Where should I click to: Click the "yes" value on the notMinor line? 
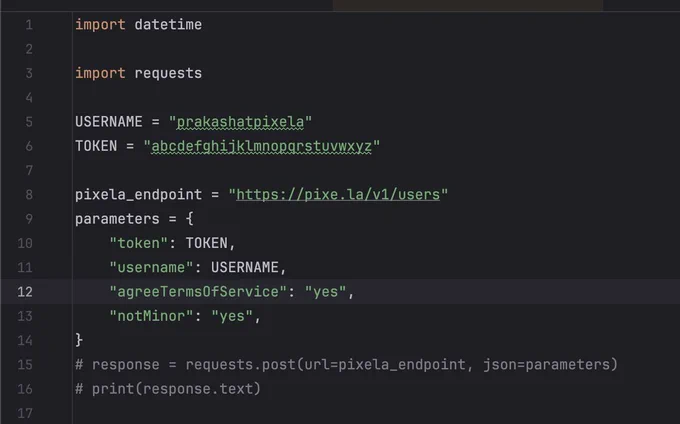coord(232,316)
